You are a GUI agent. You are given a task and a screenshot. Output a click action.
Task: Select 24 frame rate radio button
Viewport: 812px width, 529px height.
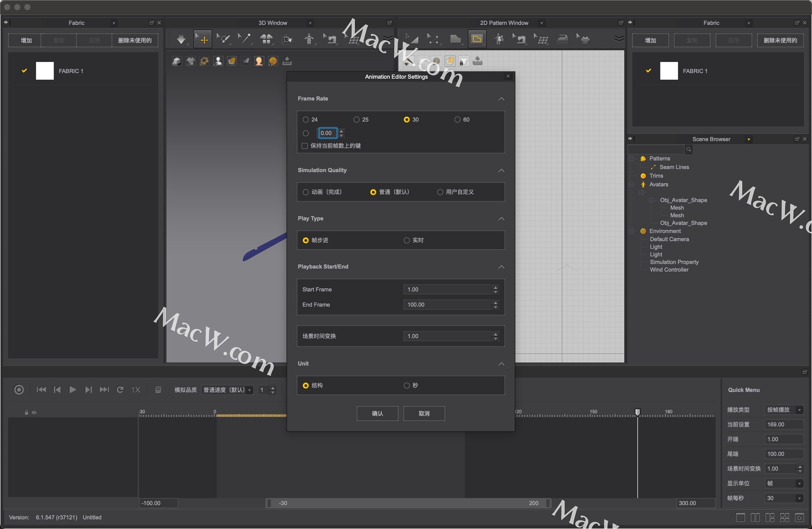pyautogui.click(x=305, y=120)
